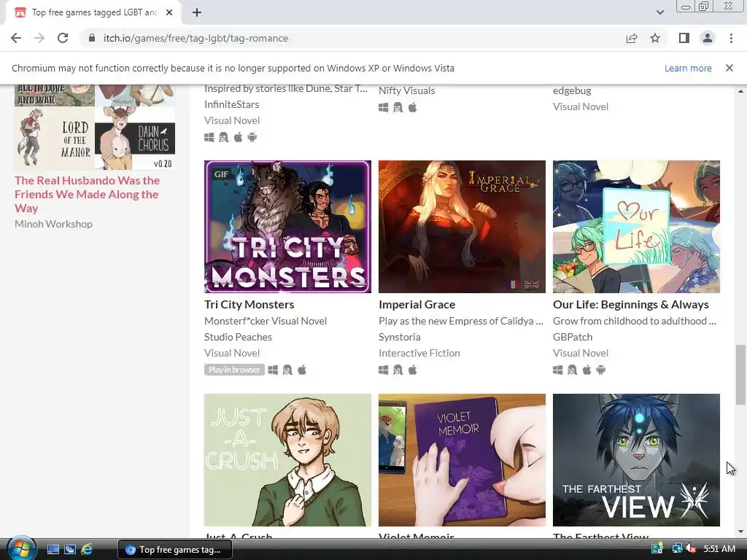Open the sidebar collection 'The Real Husbando Was the Friends'
Image resolution: width=747 pixels, height=560 pixels.
tap(88, 194)
